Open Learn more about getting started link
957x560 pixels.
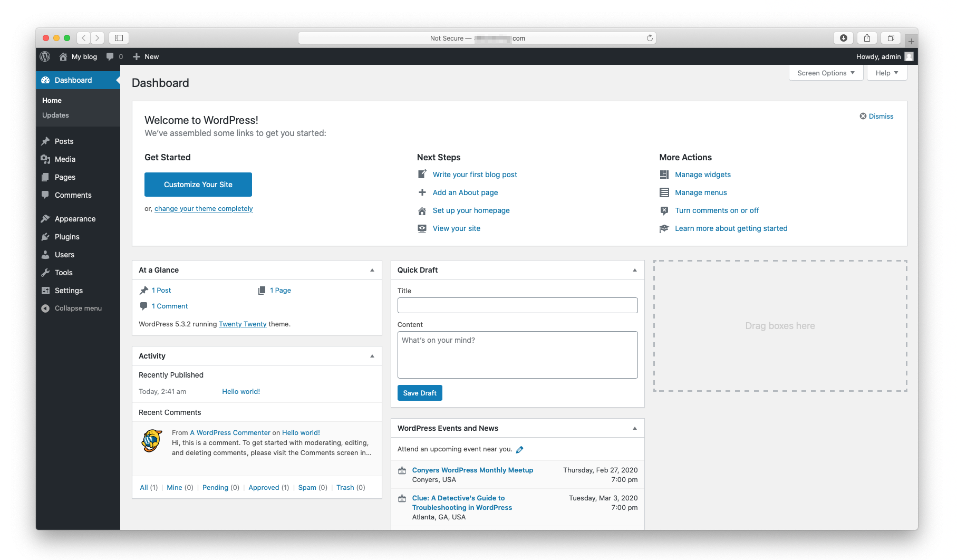click(731, 228)
